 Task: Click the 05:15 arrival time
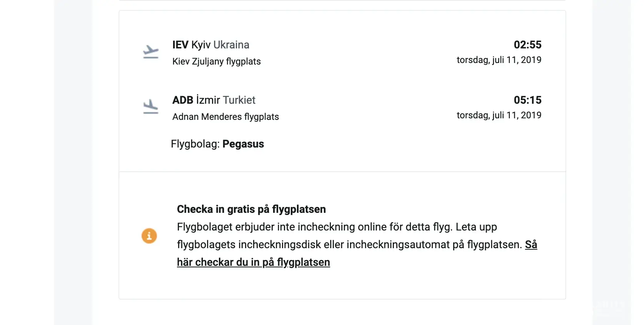[x=527, y=100]
